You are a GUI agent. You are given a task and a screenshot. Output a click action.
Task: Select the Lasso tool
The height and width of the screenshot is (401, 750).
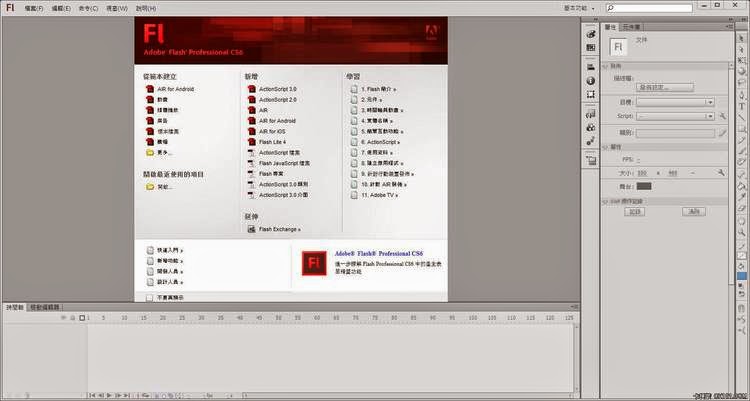pos(742,83)
